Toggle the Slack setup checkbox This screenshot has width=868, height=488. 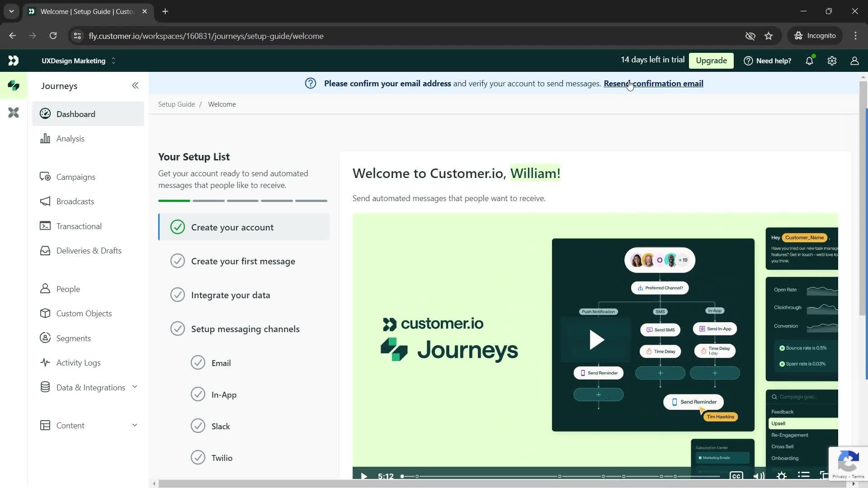[198, 426]
